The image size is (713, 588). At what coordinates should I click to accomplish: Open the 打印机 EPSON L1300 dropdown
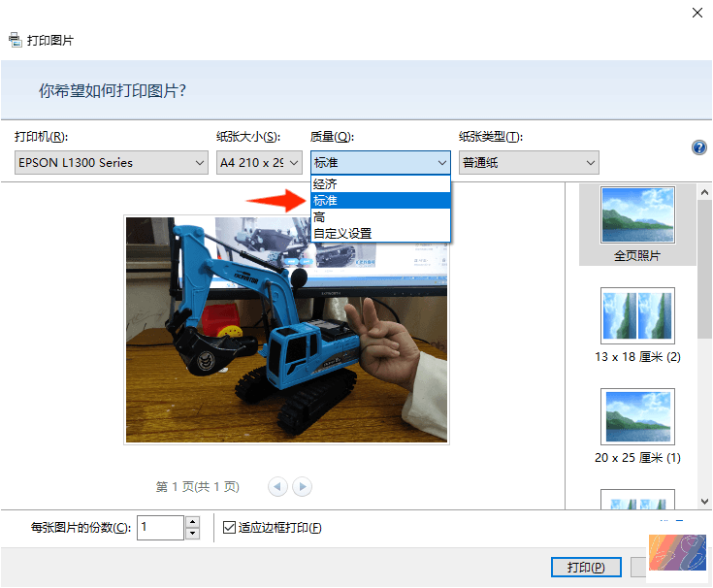(x=112, y=163)
